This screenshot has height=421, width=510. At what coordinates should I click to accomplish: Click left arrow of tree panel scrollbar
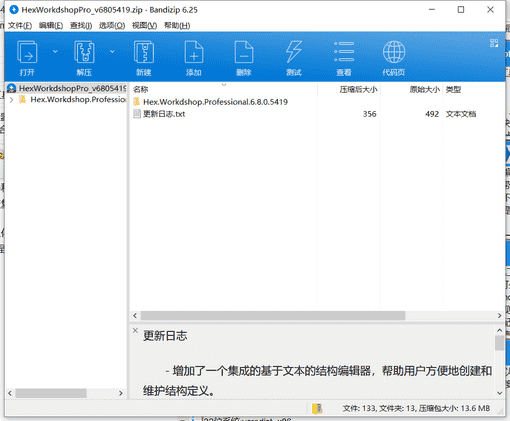click(10, 393)
